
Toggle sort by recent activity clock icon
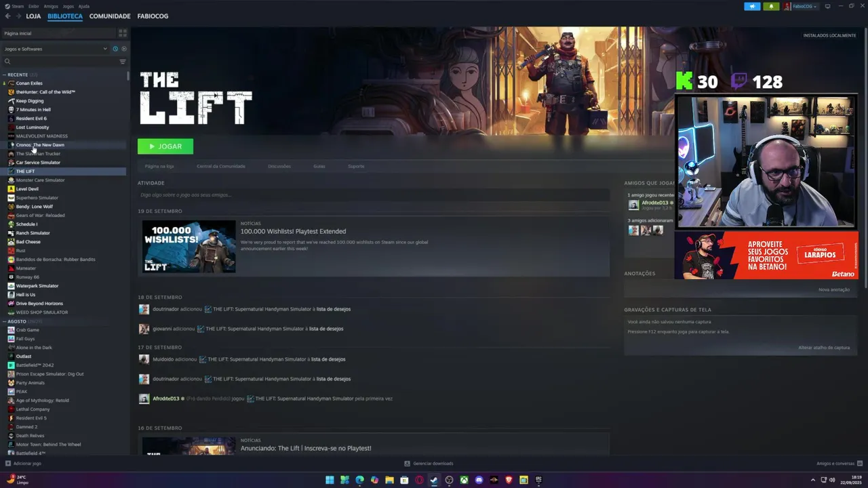pyautogui.click(x=115, y=49)
